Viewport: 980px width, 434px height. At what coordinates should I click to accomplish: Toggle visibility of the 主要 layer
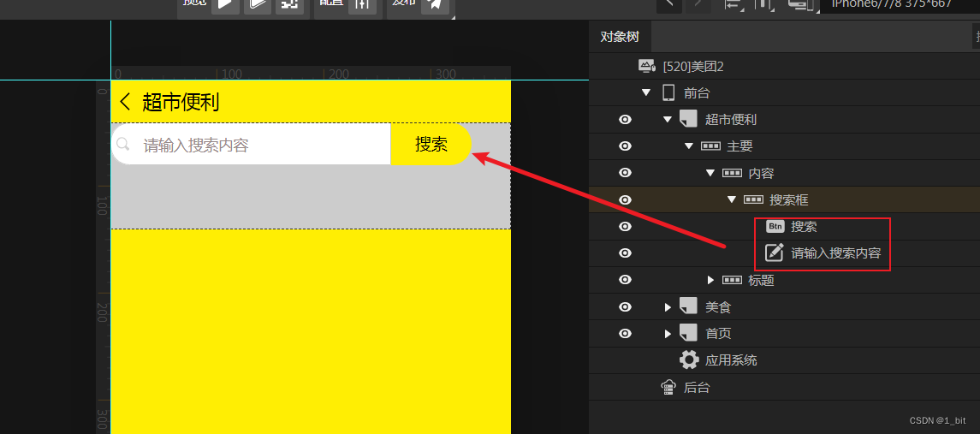(625, 146)
